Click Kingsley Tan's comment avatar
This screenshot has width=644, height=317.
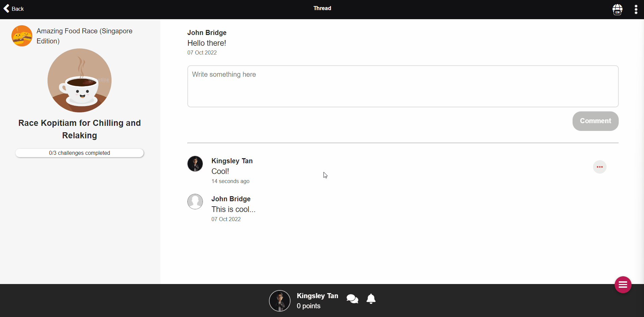click(x=195, y=164)
